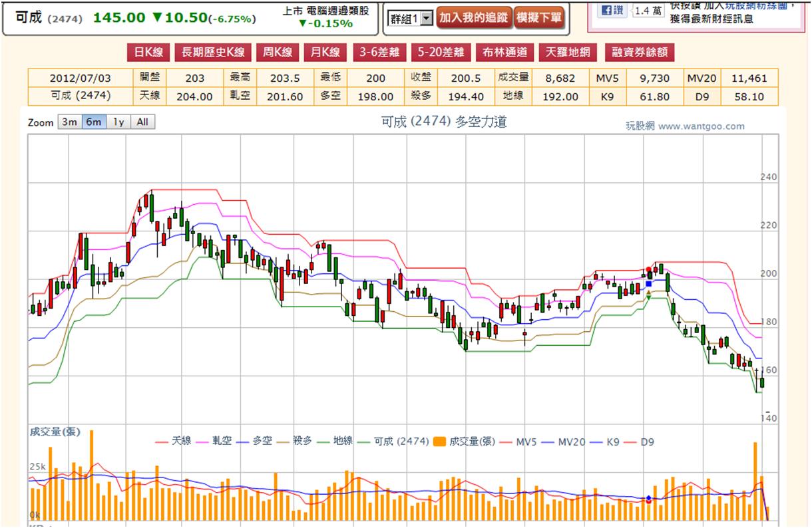Toggle the 天線 series in legend
Viewport: 812px width, 528px height.
pos(173,441)
